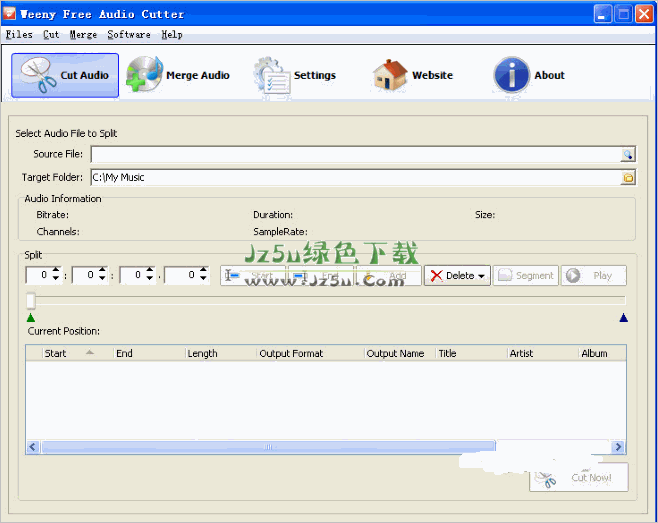Minimize the Weeny Free Audio Cutter window

tap(603, 14)
